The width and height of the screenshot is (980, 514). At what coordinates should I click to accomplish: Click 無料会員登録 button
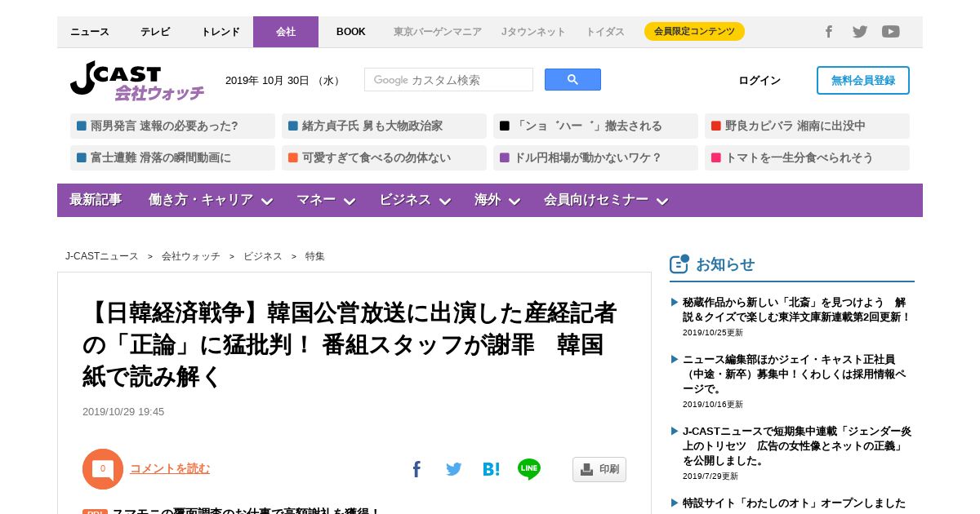coord(863,80)
